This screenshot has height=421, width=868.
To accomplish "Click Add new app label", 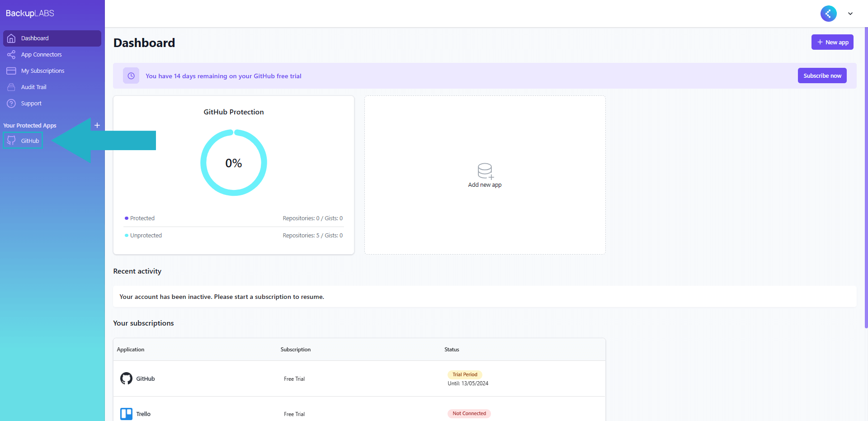I will tap(485, 185).
